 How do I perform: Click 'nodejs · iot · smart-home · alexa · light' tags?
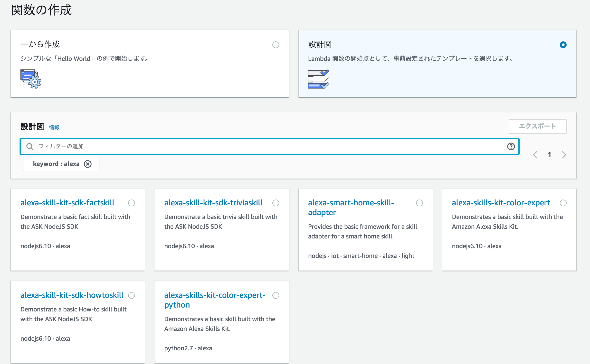(x=361, y=256)
